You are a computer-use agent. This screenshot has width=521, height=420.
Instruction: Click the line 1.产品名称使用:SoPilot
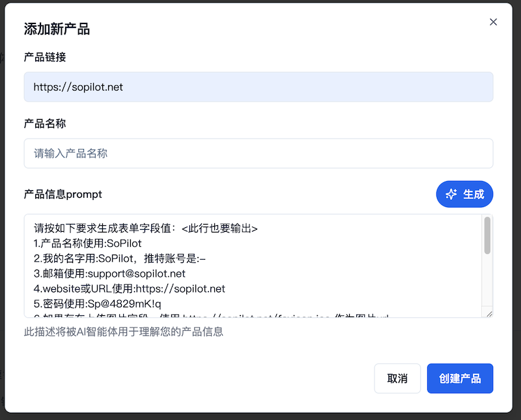pyautogui.click(x=88, y=244)
